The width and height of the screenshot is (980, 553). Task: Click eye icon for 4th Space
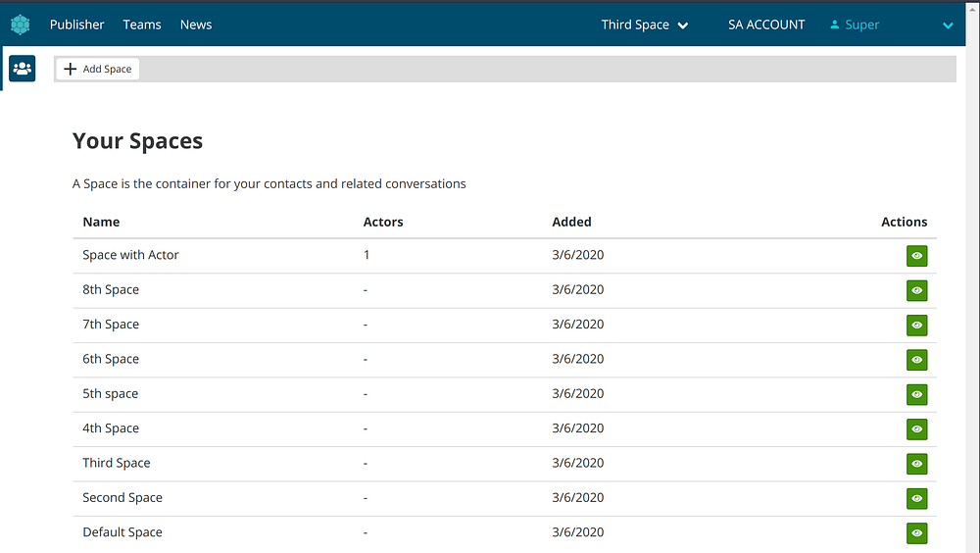(x=916, y=429)
